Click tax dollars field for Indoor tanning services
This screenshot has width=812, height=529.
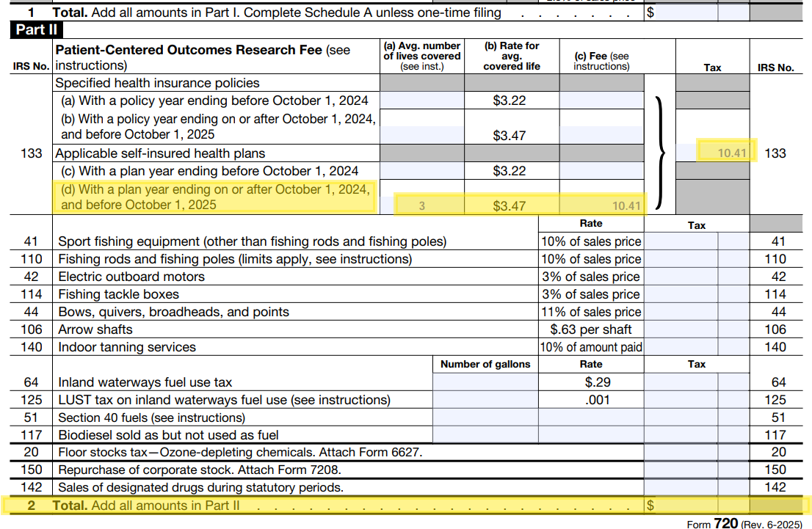(x=681, y=347)
